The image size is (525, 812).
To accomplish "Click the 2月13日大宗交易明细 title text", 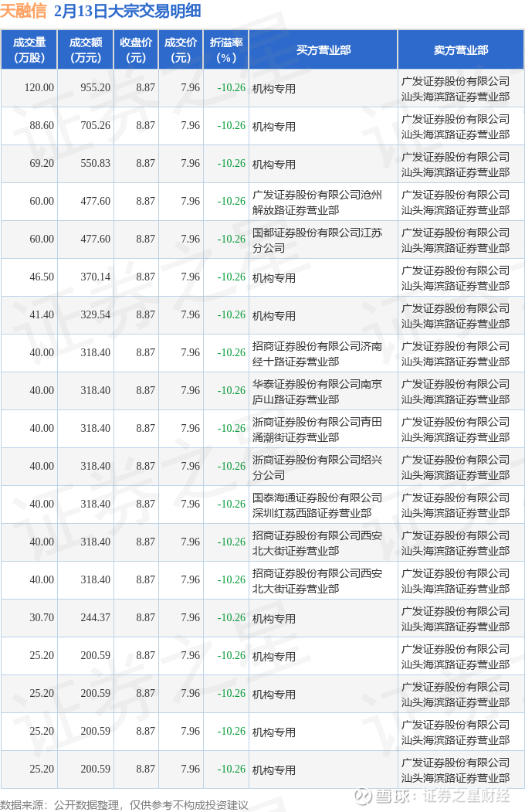I will click(x=128, y=11).
